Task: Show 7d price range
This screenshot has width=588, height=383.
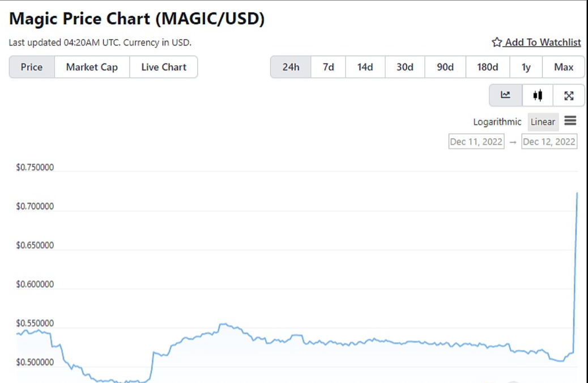Action: [329, 67]
